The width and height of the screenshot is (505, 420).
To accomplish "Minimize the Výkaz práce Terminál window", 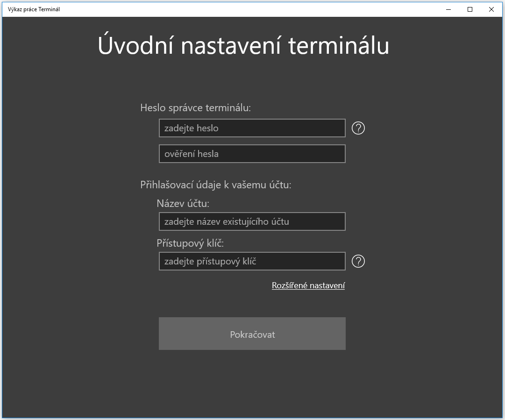I will tap(448, 9).
